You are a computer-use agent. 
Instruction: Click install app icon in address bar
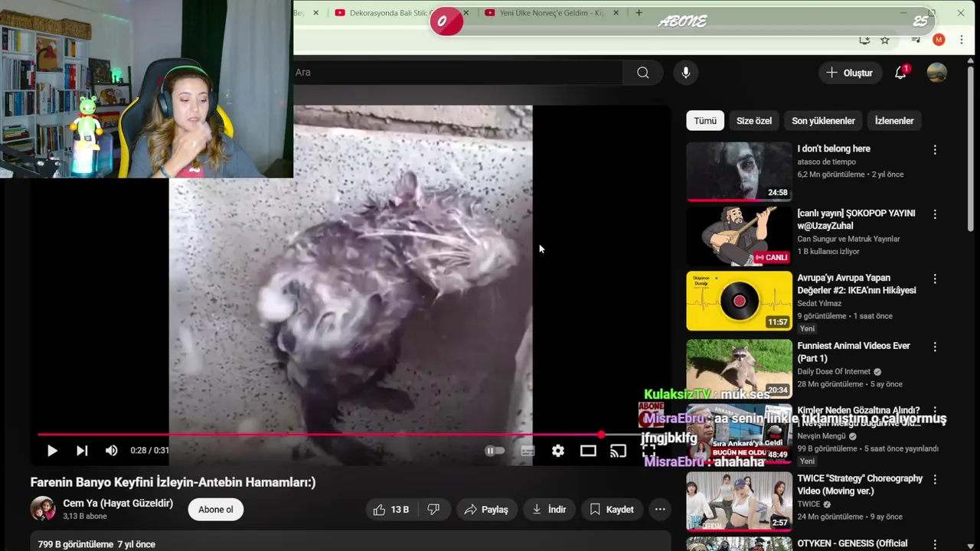[864, 40]
